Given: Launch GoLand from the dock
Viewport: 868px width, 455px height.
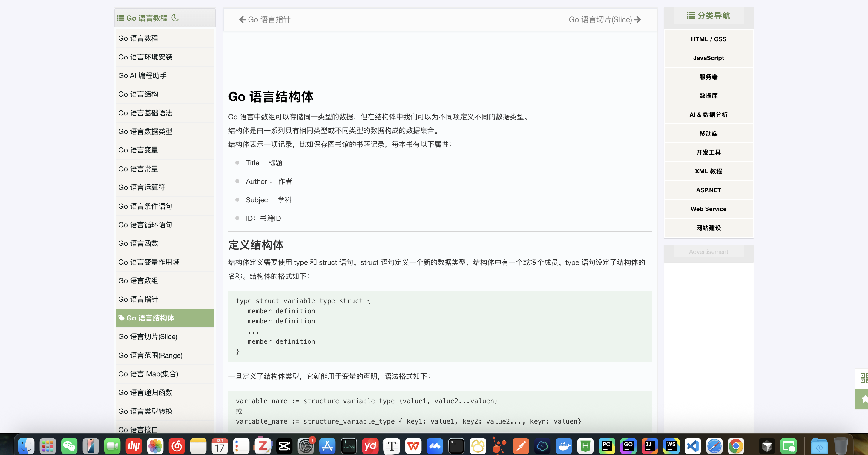Looking at the screenshot, I should tap(628, 446).
